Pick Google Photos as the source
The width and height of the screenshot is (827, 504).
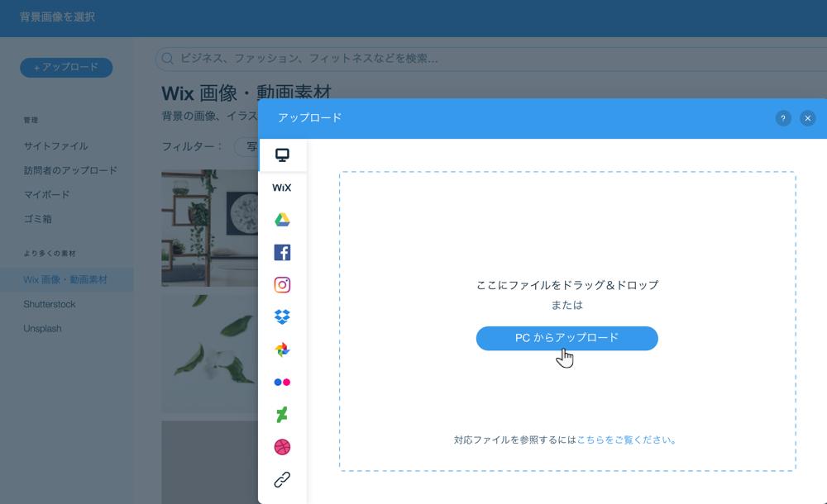(x=284, y=349)
